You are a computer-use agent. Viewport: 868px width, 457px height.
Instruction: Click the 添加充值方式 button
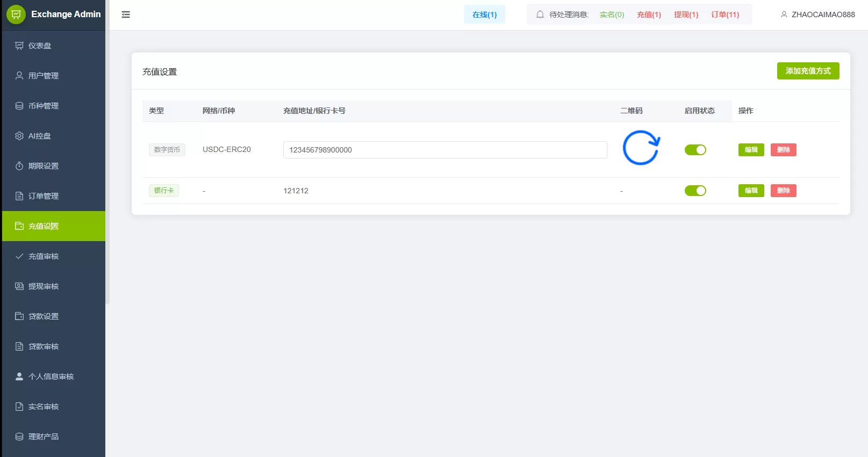(x=808, y=71)
